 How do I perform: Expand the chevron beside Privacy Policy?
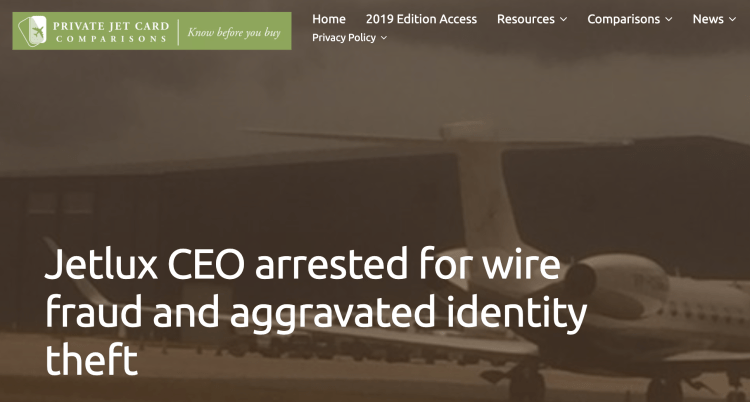tap(384, 38)
